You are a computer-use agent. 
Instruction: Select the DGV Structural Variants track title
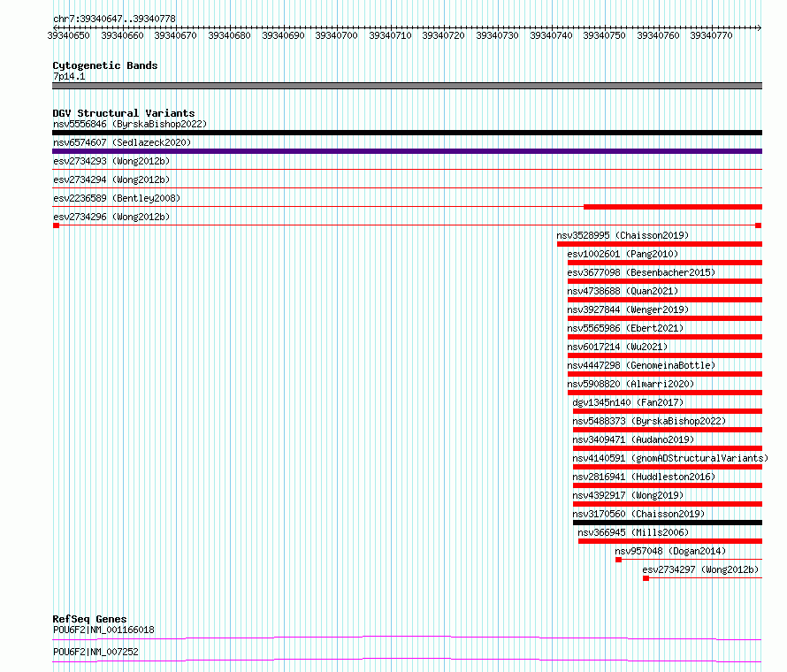(124, 113)
